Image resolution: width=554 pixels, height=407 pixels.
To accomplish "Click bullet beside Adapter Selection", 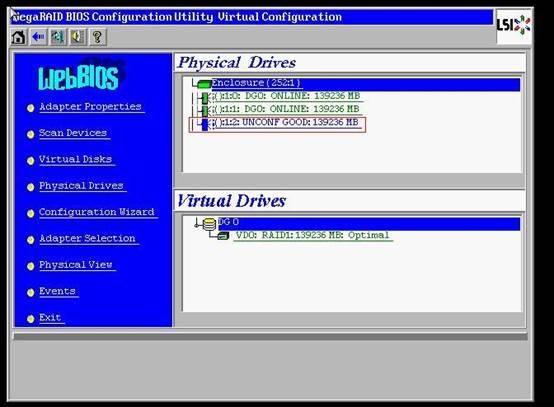I will [31, 240].
